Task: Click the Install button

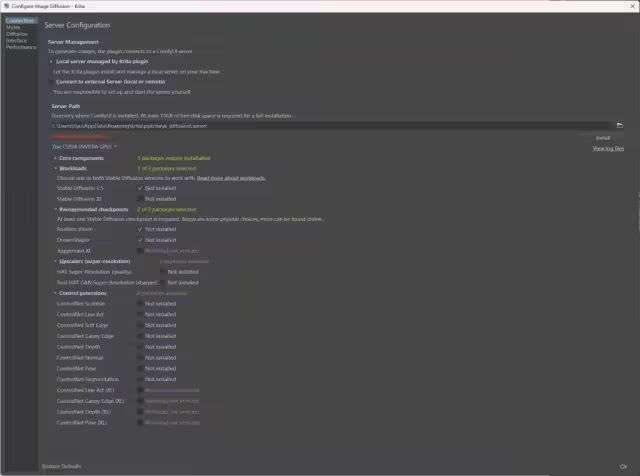Action: pos(602,138)
